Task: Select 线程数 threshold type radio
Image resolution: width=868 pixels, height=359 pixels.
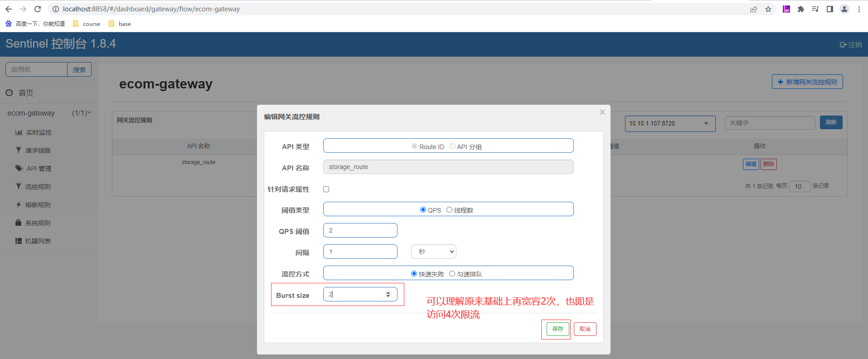Action: pyautogui.click(x=449, y=210)
